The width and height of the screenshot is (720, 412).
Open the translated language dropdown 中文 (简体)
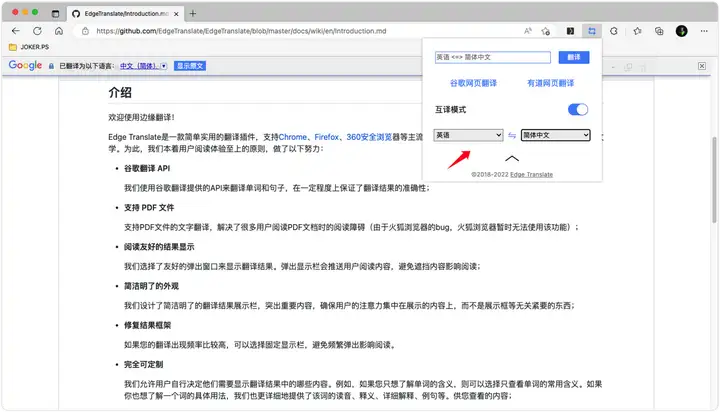143,66
